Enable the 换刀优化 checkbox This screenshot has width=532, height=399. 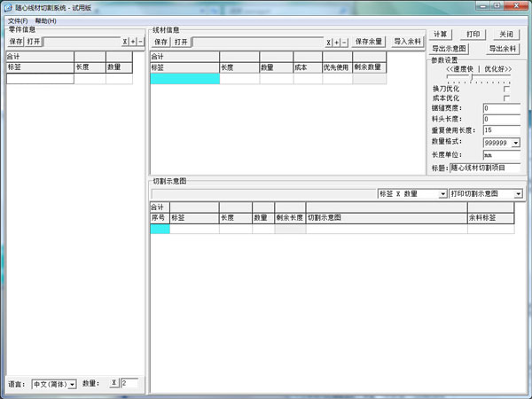click(x=506, y=89)
